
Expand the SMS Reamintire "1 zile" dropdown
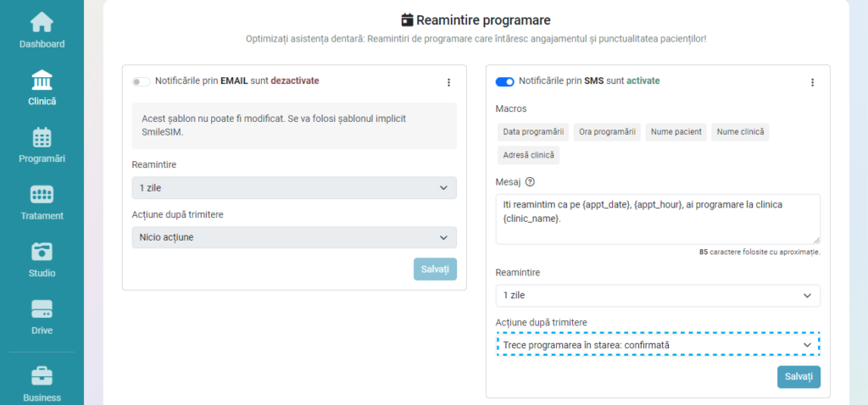click(658, 295)
